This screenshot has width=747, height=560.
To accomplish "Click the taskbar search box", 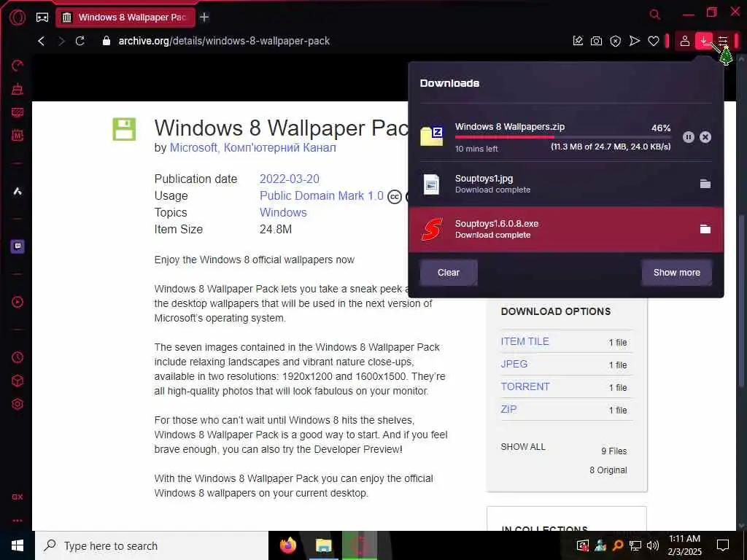I will pyautogui.click(x=152, y=545).
